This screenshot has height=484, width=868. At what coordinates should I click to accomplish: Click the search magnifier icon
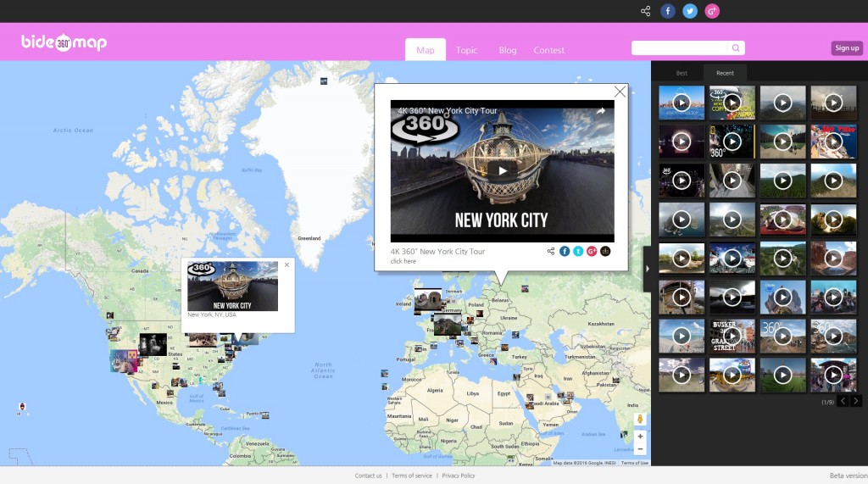(736, 47)
